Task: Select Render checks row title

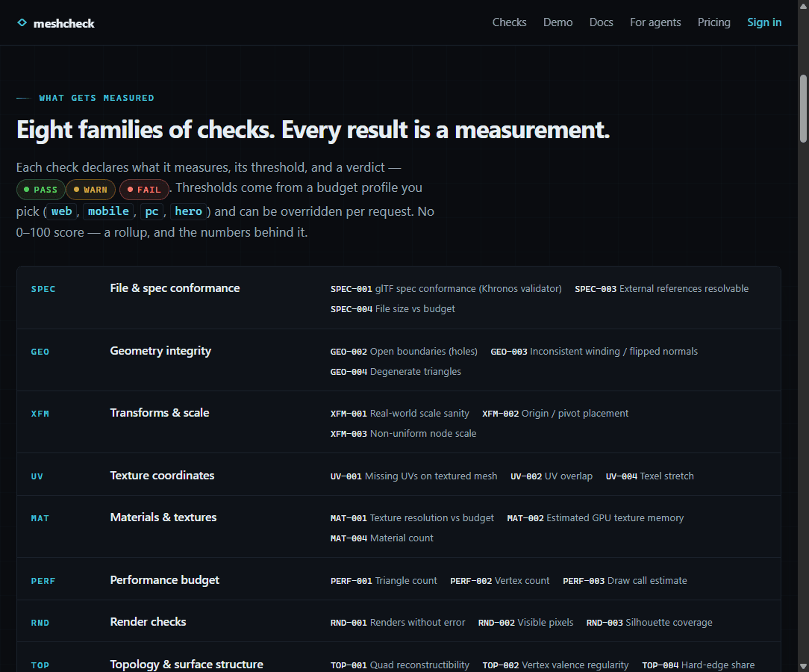Action: [148, 622]
